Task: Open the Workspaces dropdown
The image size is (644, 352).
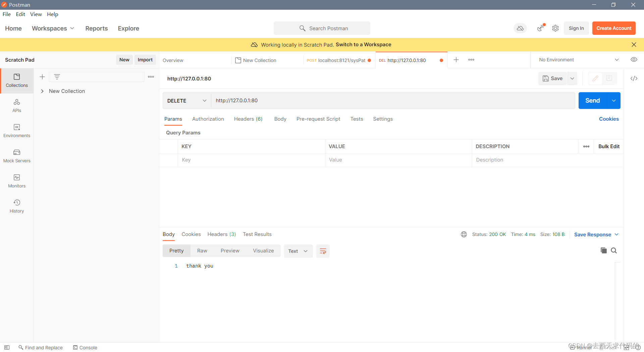Action: [53, 28]
